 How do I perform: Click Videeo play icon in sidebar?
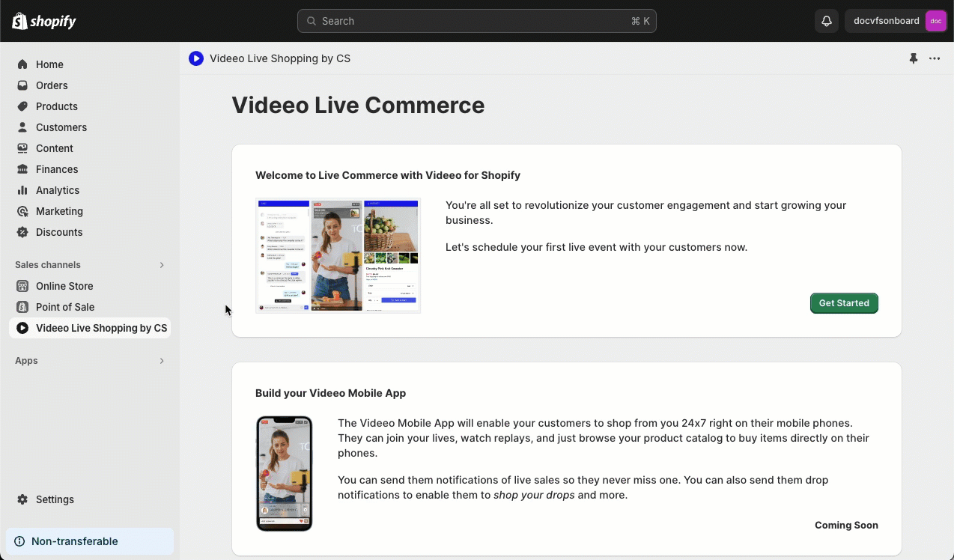(22, 328)
